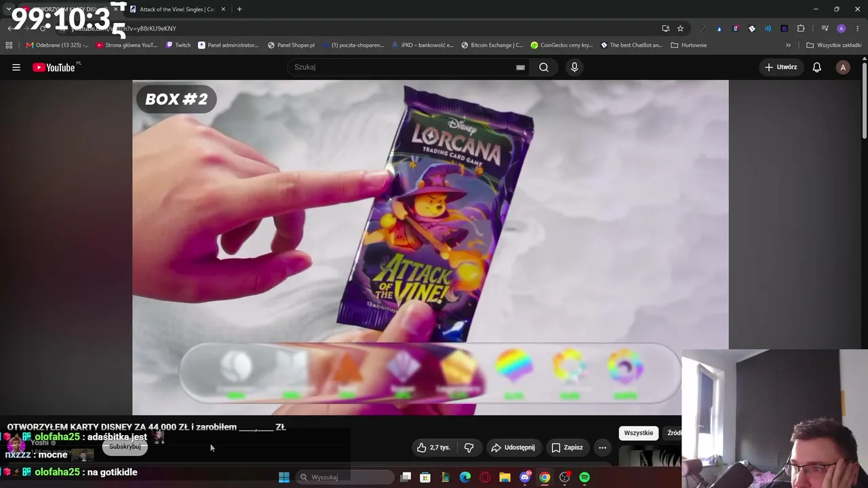The height and width of the screenshot is (488, 868).
Task: Focus the Windows taskbar Wyszukaj search box
Action: tap(344, 477)
